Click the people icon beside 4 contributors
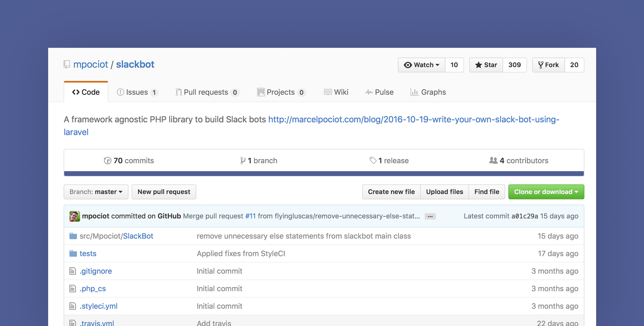 coord(493,160)
